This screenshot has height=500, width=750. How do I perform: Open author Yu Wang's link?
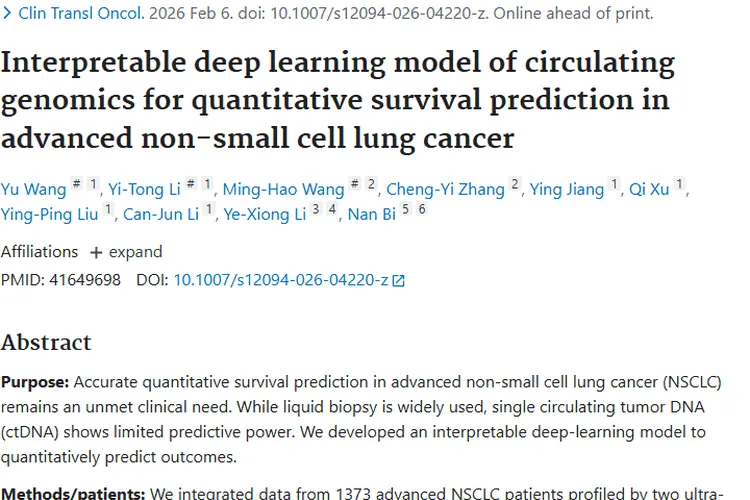32,189
